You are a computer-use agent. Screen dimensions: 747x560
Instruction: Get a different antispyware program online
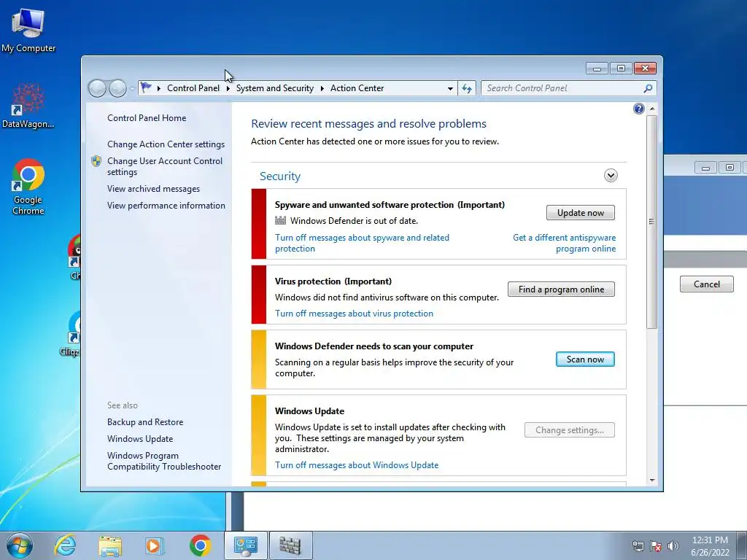coord(564,244)
